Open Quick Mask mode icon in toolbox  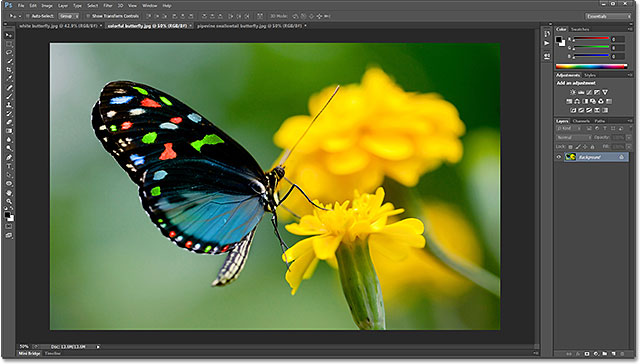pos(9,226)
